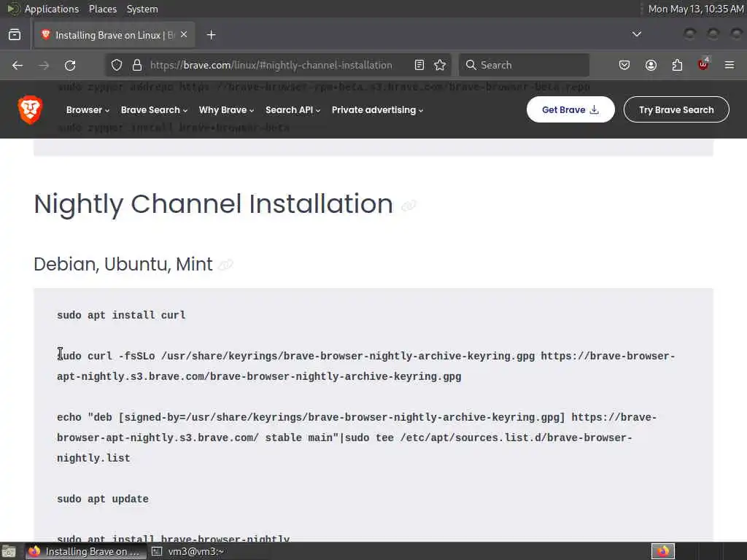Click the Try Brave Search button
Viewport: 747px width, 560px height.
(676, 109)
